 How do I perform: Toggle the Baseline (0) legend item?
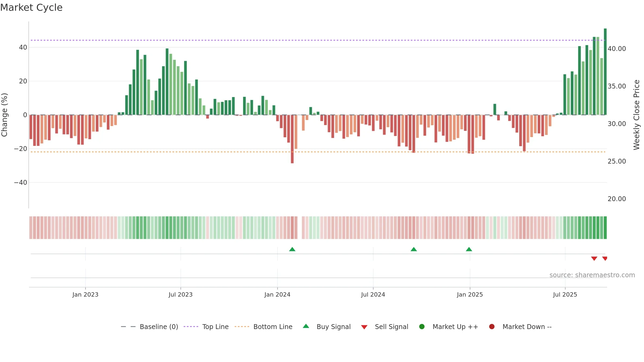149,327
